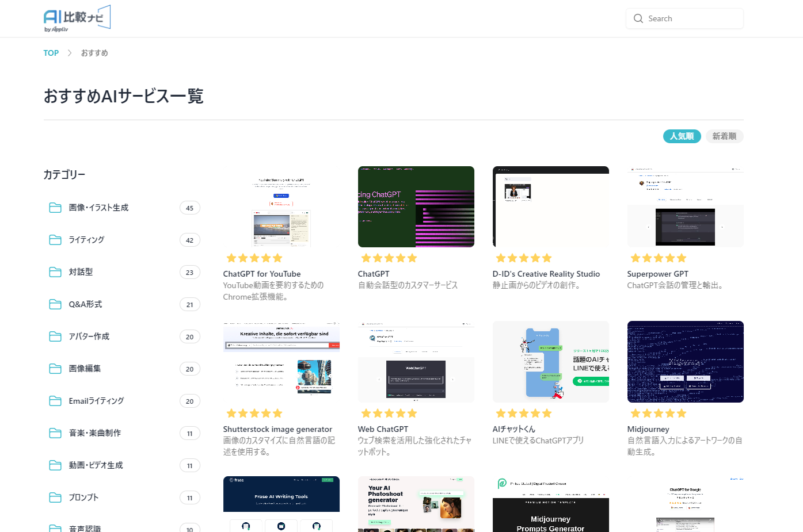Screen dimensions: 803x532
Task: Click the 21 count badge for Q&A形式
Action: pos(190,305)
